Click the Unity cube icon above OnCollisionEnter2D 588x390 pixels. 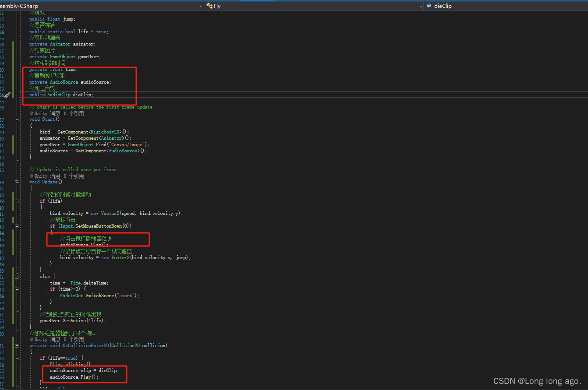coord(31,339)
